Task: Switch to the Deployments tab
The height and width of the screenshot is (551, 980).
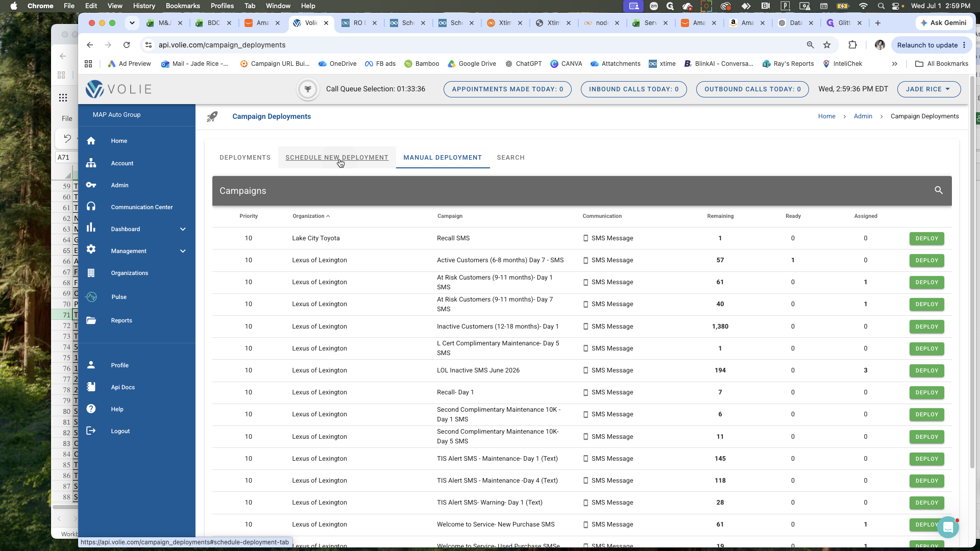Action: click(x=245, y=158)
